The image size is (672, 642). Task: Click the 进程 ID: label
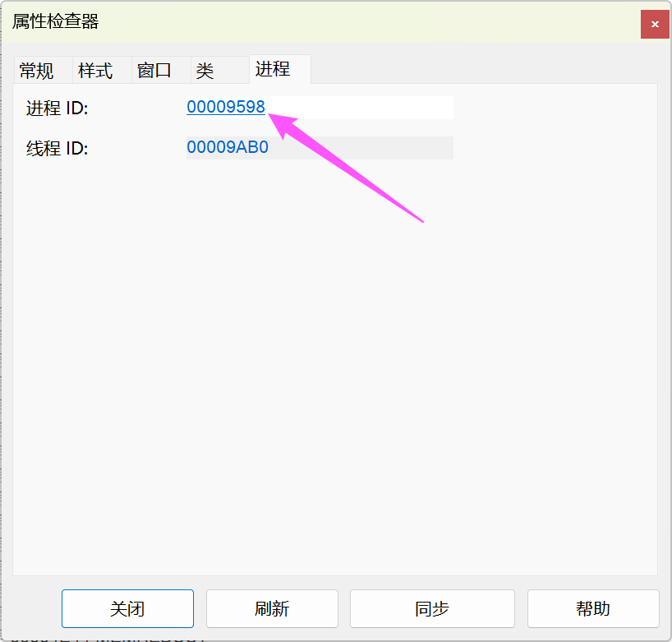57,108
